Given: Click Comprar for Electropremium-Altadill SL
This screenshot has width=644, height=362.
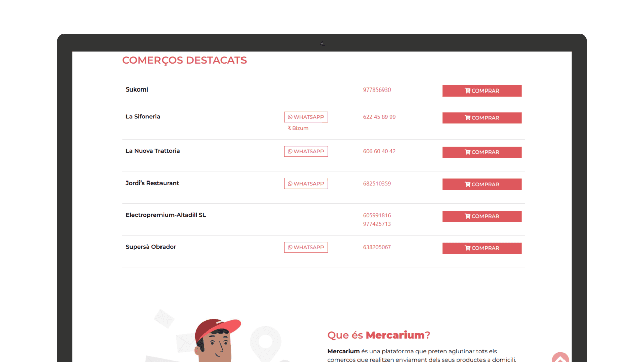Looking at the screenshot, I should coord(482,216).
